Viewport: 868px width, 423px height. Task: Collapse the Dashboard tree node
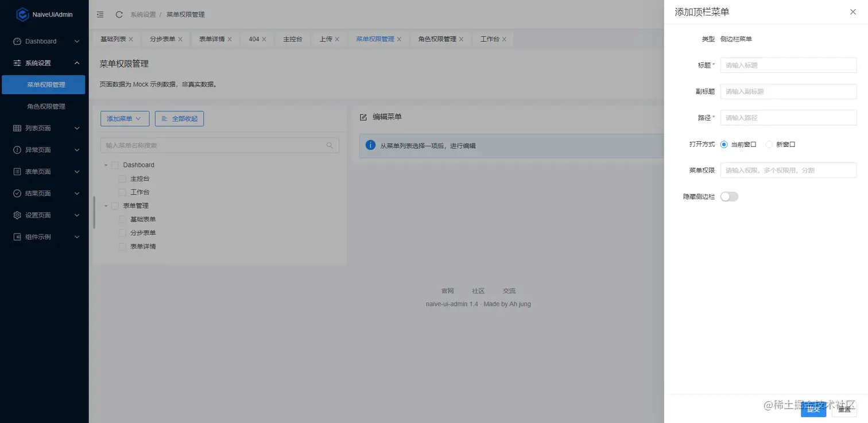(106, 165)
